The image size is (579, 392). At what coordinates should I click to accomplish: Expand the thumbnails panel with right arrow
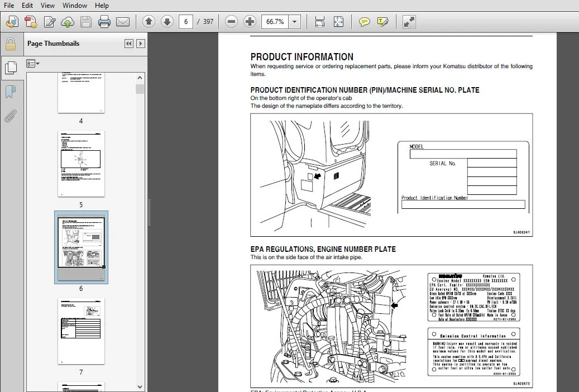click(x=140, y=44)
